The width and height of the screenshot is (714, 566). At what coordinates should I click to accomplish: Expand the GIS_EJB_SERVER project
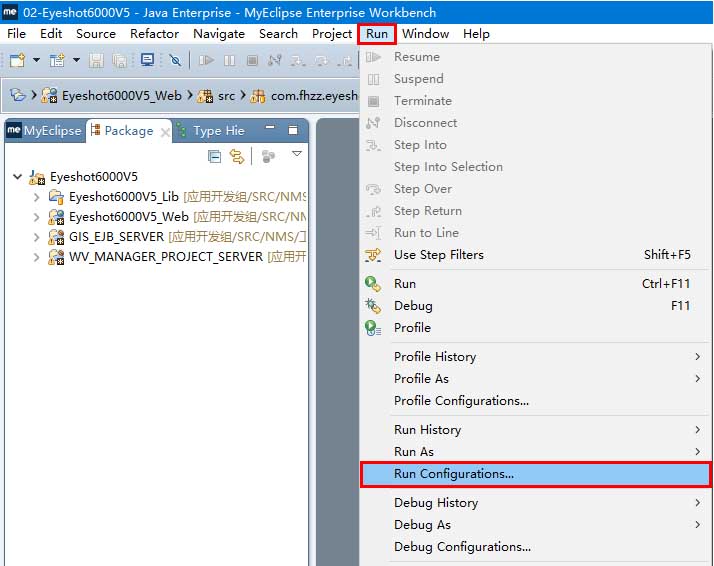click(x=36, y=237)
